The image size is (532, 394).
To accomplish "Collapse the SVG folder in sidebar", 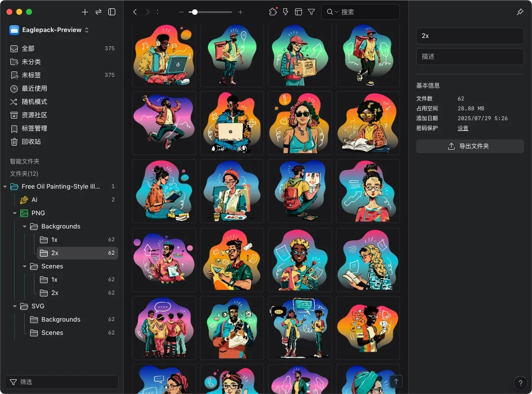I will pos(15,306).
